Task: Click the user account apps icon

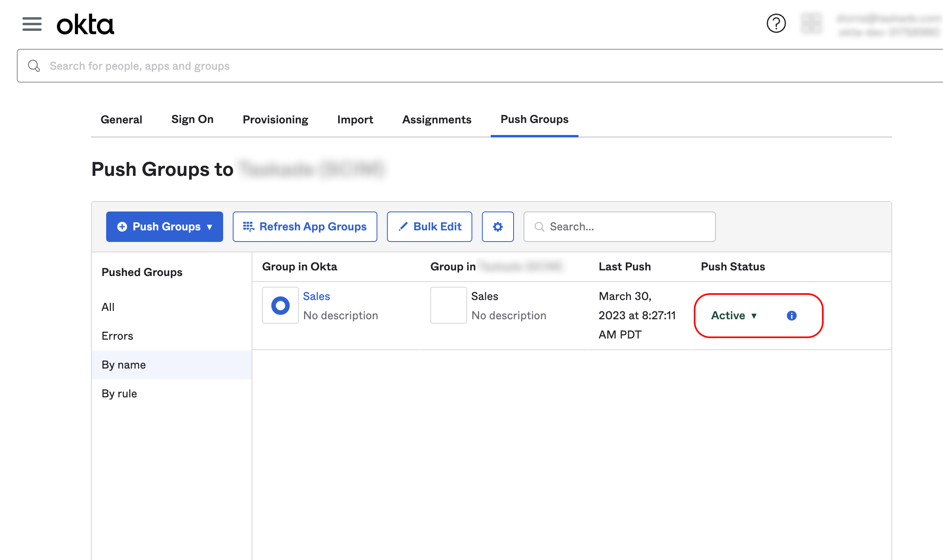Action: (x=811, y=23)
